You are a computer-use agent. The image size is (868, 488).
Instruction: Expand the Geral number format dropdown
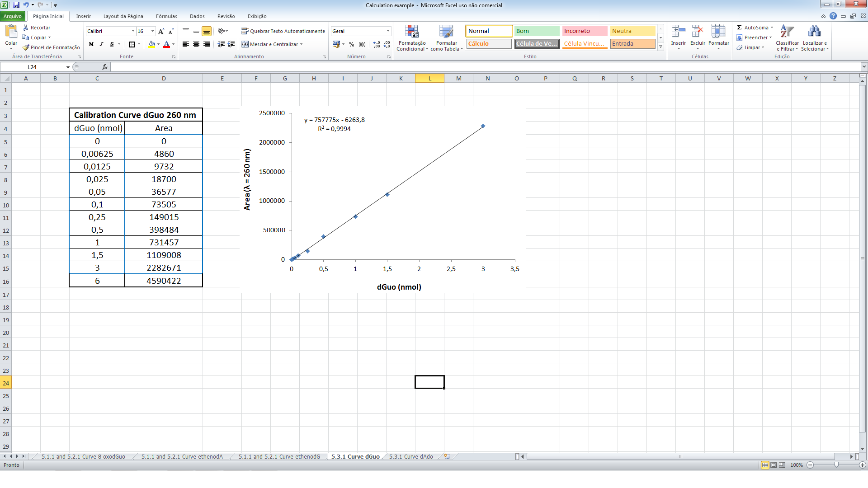(x=388, y=31)
